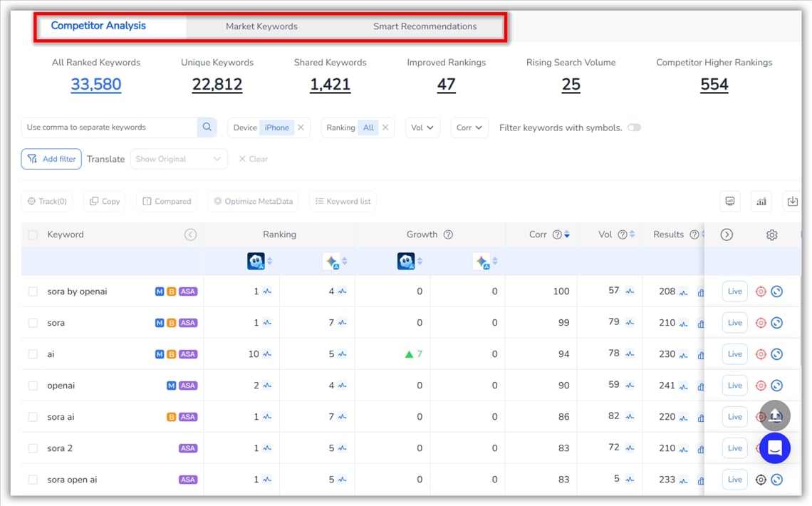Image resolution: width=812 pixels, height=506 pixels.
Task: Open the Smart Recommendations tab
Action: coord(425,26)
